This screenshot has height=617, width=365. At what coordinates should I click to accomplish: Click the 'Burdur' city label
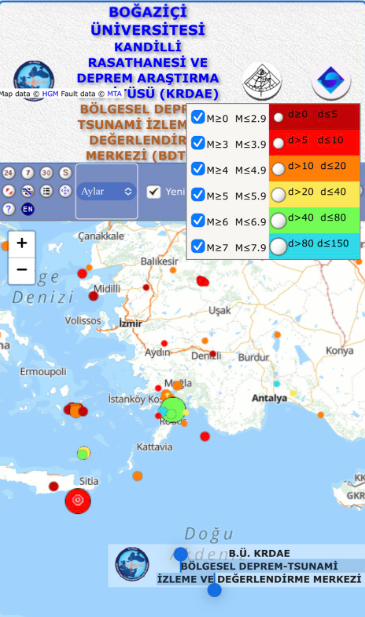[254, 357]
